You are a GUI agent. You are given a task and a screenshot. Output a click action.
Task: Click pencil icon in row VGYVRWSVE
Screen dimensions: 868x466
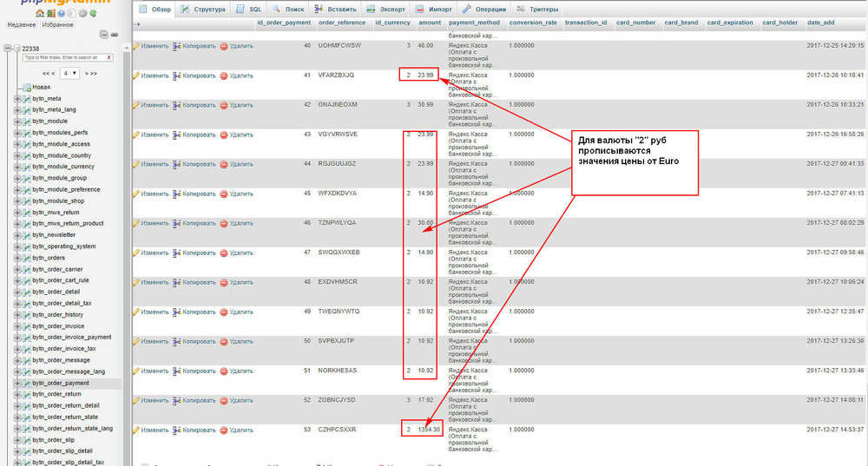tap(136, 135)
